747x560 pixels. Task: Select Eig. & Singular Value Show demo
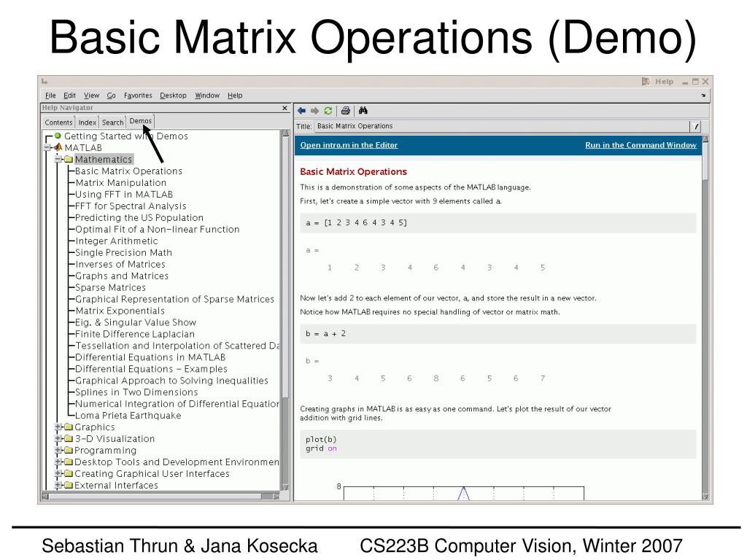(x=135, y=322)
